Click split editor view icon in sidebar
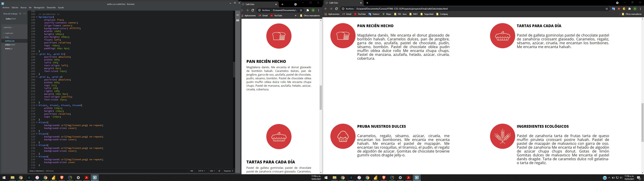Screen dimensions: 644x181 (24, 14)
